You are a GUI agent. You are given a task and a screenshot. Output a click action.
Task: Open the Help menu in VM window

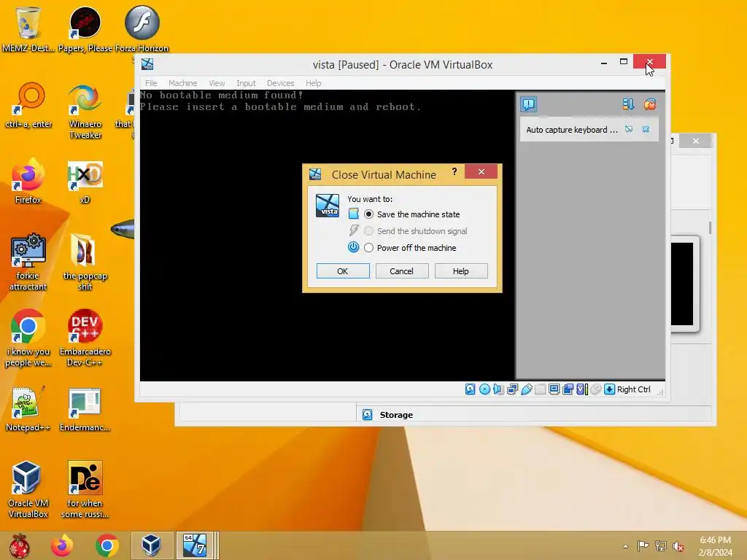pyautogui.click(x=313, y=83)
